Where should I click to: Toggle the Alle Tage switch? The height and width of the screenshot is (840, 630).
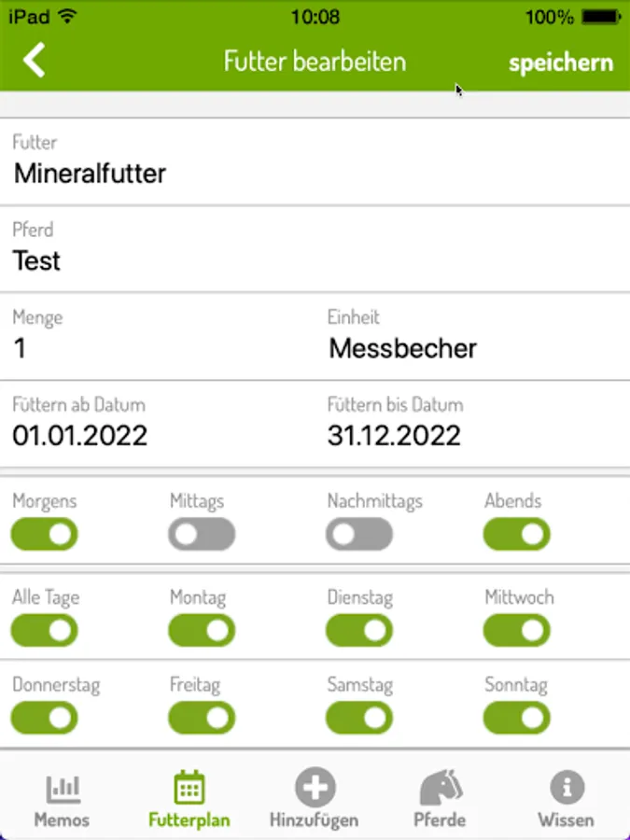click(x=45, y=630)
